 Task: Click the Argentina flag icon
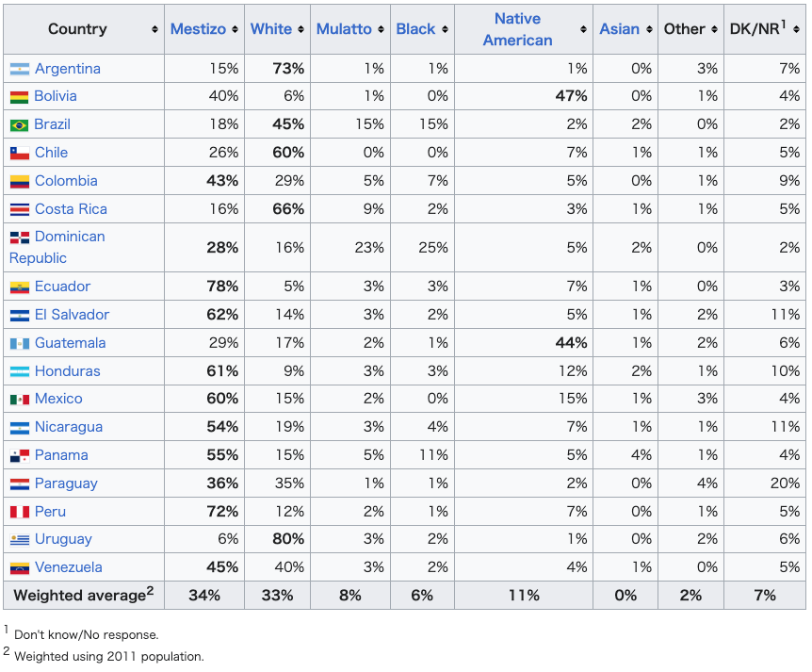coord(20,69)
